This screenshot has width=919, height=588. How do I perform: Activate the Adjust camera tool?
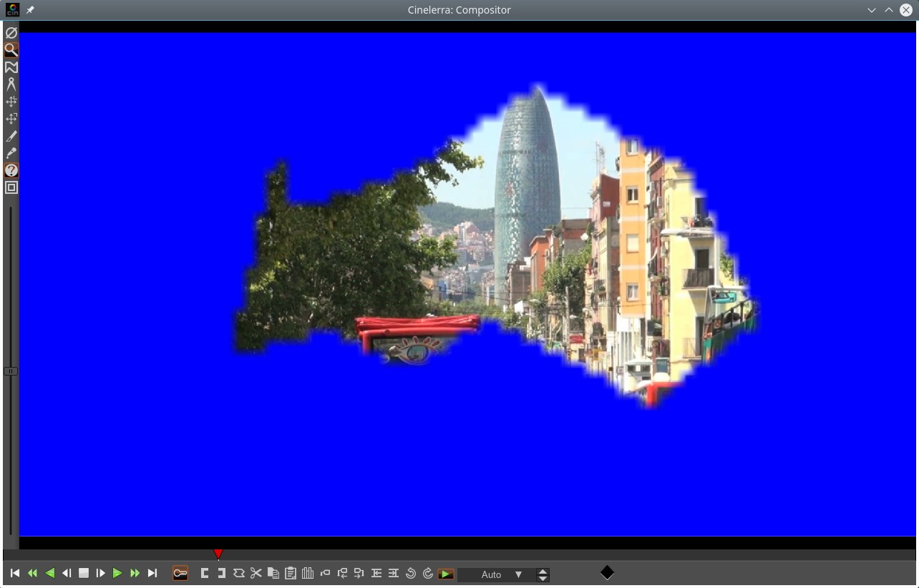[x=11, y=102]
